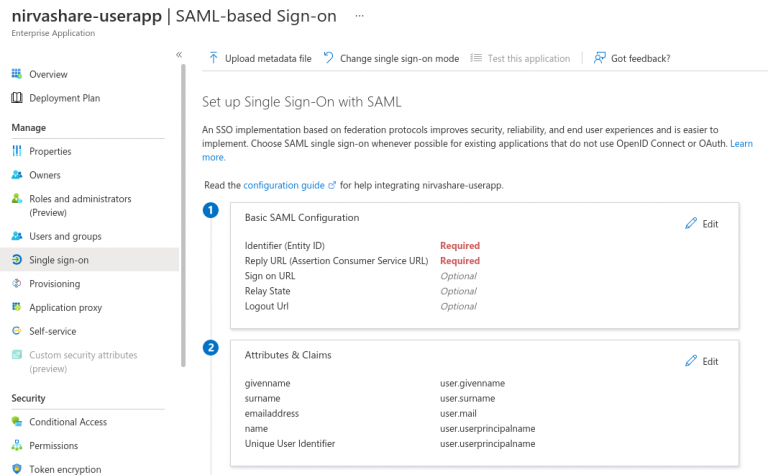Click the user.givenname claim value
This screenshot has width=768, height=475.
click(472, 383)
